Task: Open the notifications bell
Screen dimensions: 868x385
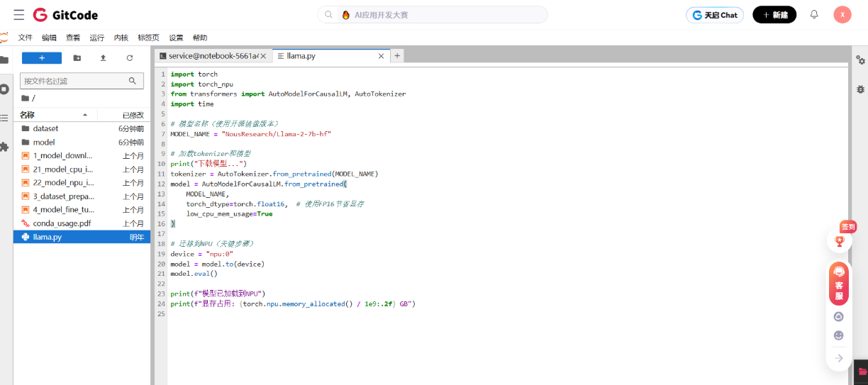Action: click(x=814, y=14)
